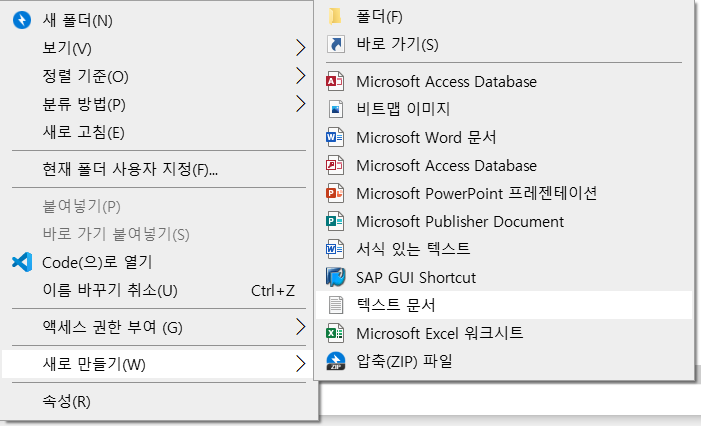701x426 pixels.
Task: Click the key-shaped icon of the second Microsoft Access Database
Action: pyautogui.click(x=335, y=165)
